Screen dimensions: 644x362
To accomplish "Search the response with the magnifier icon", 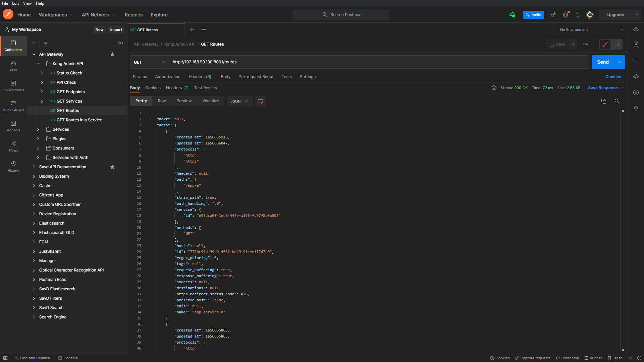I will [x=617, y=101].
